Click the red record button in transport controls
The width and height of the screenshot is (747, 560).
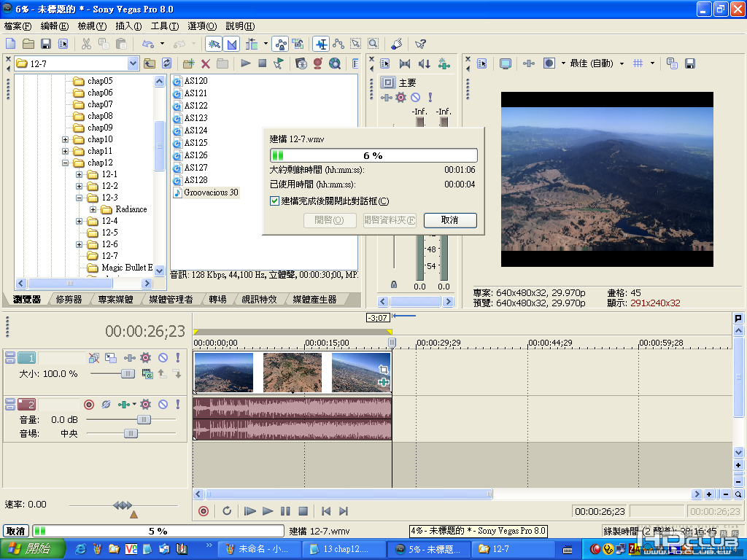coord(204,511)
